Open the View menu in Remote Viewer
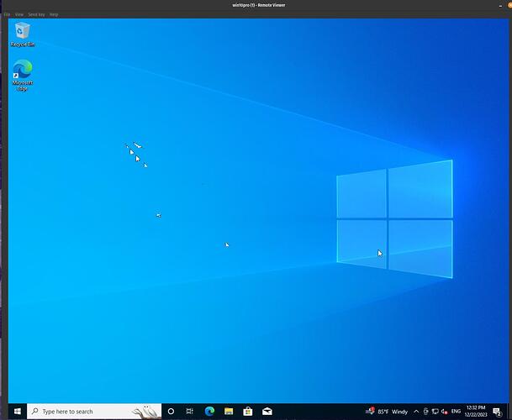 click(19, 14)
